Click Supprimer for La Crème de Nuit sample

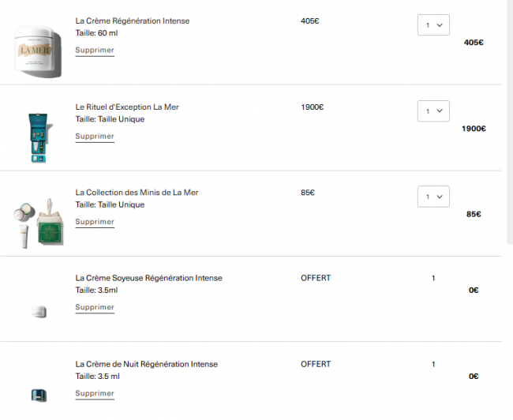(95, 393)
